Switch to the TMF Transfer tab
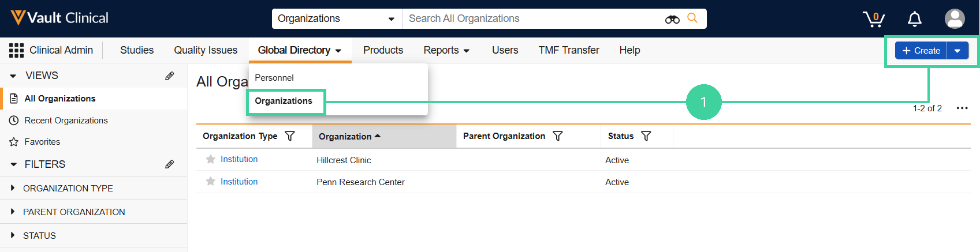This screenshot has height=252, width=980. click(569, 50)
